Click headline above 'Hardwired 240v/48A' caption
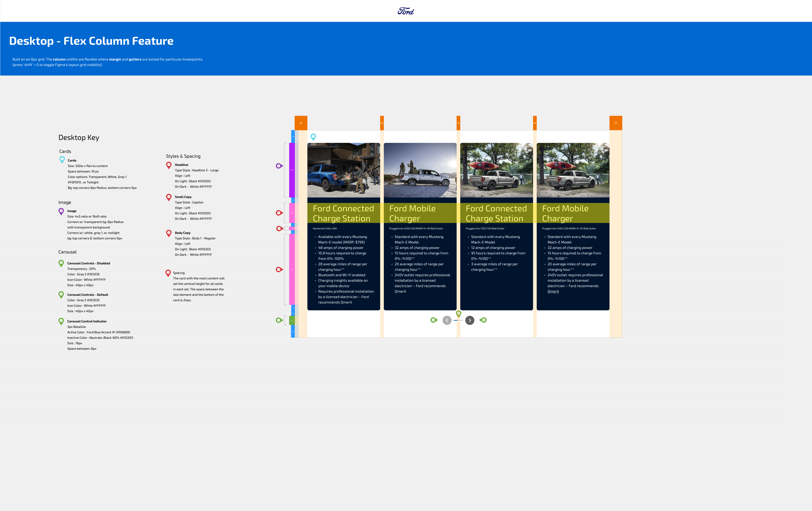Screen dimensions: 812x511 pyautogui.click(x=343, y=213)
